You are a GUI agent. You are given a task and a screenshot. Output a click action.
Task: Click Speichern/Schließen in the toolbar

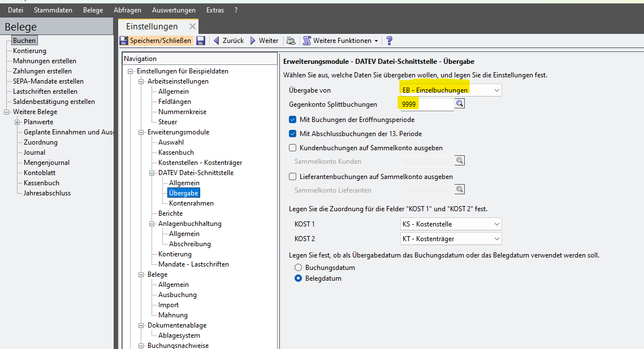point(155,41)
